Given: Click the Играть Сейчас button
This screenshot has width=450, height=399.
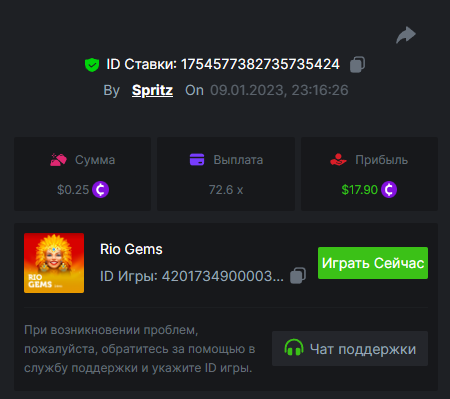Looking at the screenshot, I should click(x=373, y=263).
